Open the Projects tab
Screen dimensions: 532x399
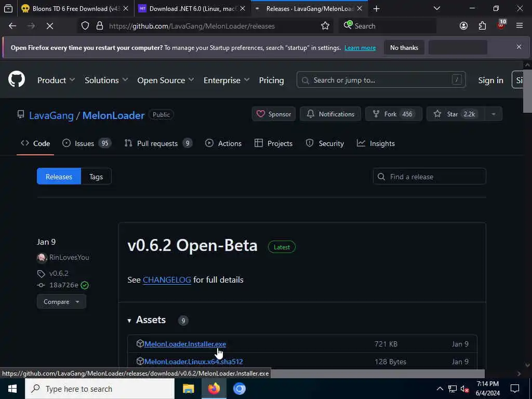[x=273, y=143]
